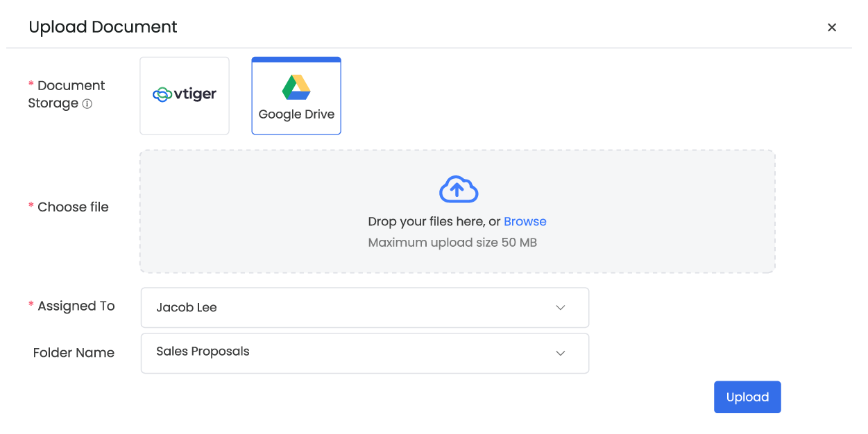868x434 pixels.
Task: Click empty space in the dashed drop zone
Action: pyautogui.click(x=659, y=208)
